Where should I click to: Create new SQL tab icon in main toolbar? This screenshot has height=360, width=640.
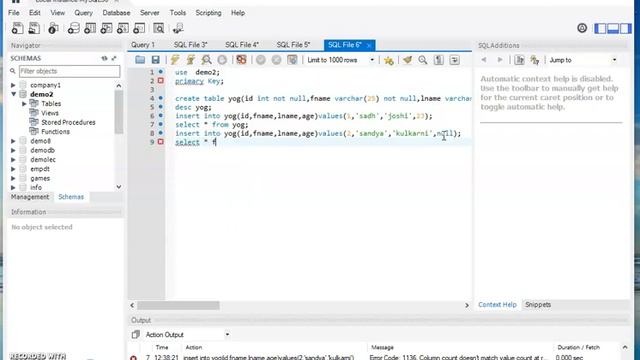[x=18, y=28]
